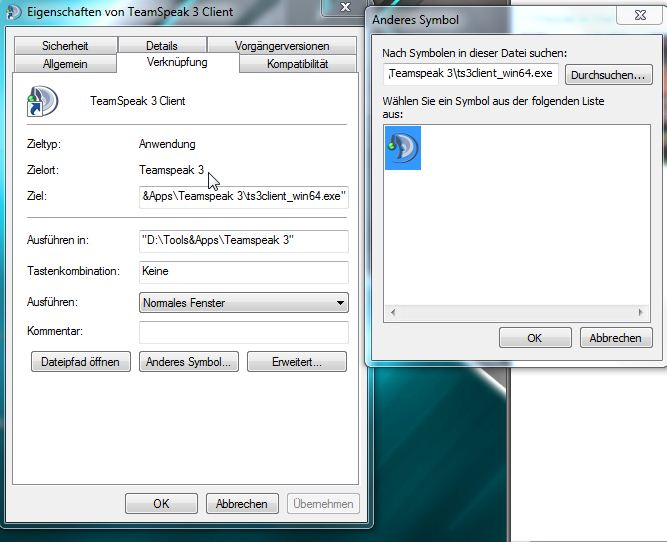The width and height of the screenshot is (667, 542).
Task: Switch to the Details tab
Action: click(x=162, y=46)
